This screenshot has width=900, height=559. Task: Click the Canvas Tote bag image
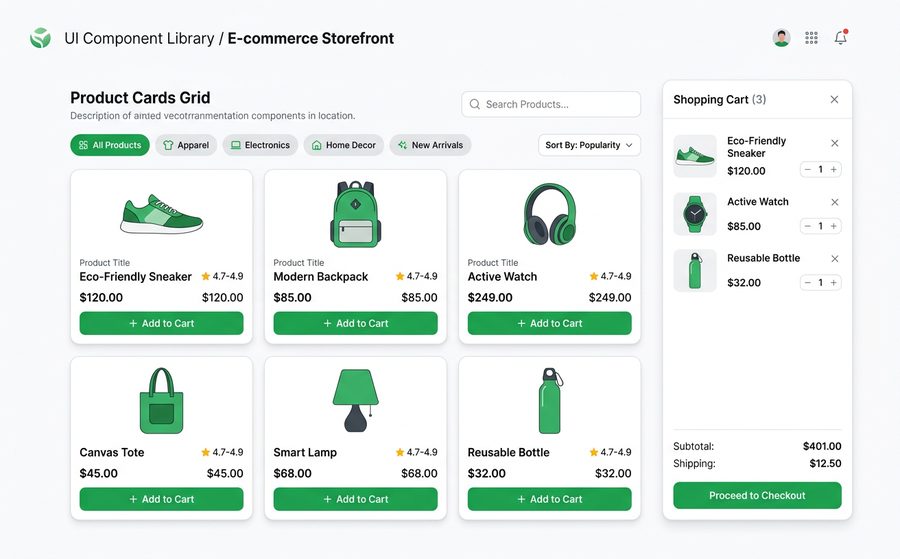coord(161,401)
